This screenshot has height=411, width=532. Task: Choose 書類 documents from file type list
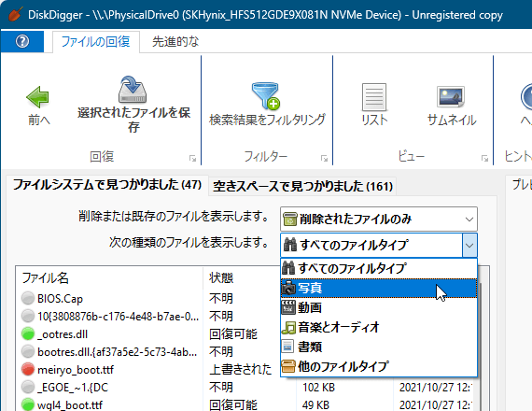coord(379,347)
